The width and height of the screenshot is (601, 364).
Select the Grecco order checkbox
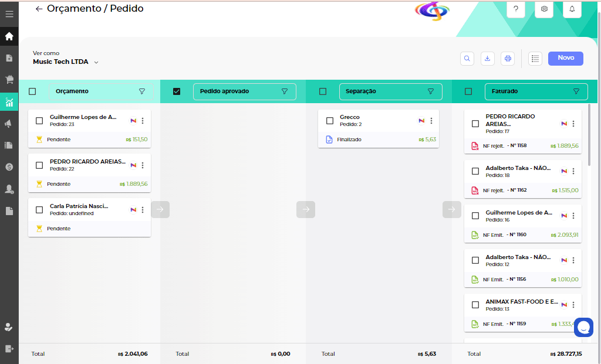click(x=330, y=121)
